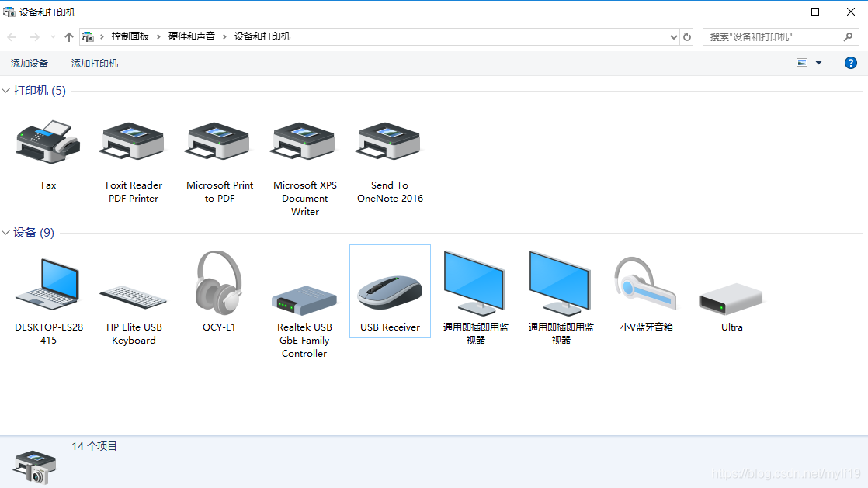Viewport: 868px width, 488px height.
Task: Click the 'Ultra' label text
Action: 732,327
